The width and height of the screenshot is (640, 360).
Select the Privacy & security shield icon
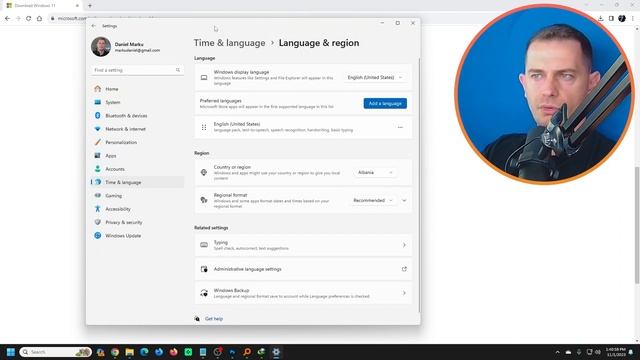(98, 222)
